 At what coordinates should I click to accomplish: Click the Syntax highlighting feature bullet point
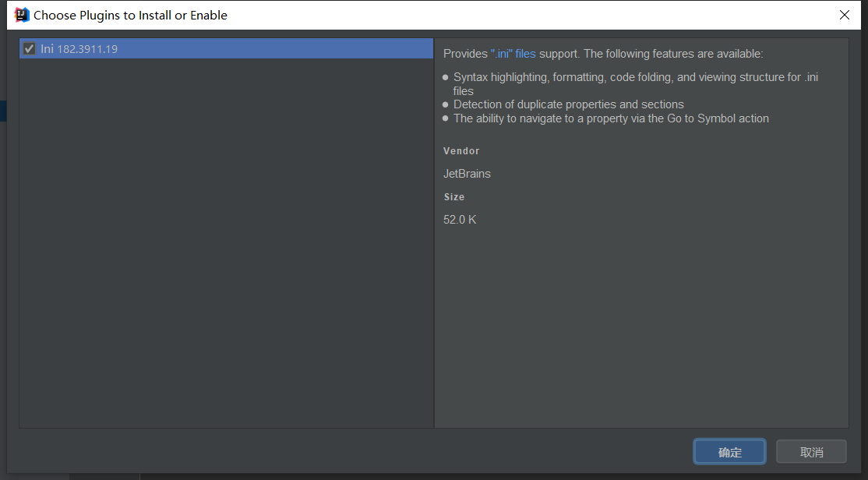pyautogui.click(x=635, y=78)
